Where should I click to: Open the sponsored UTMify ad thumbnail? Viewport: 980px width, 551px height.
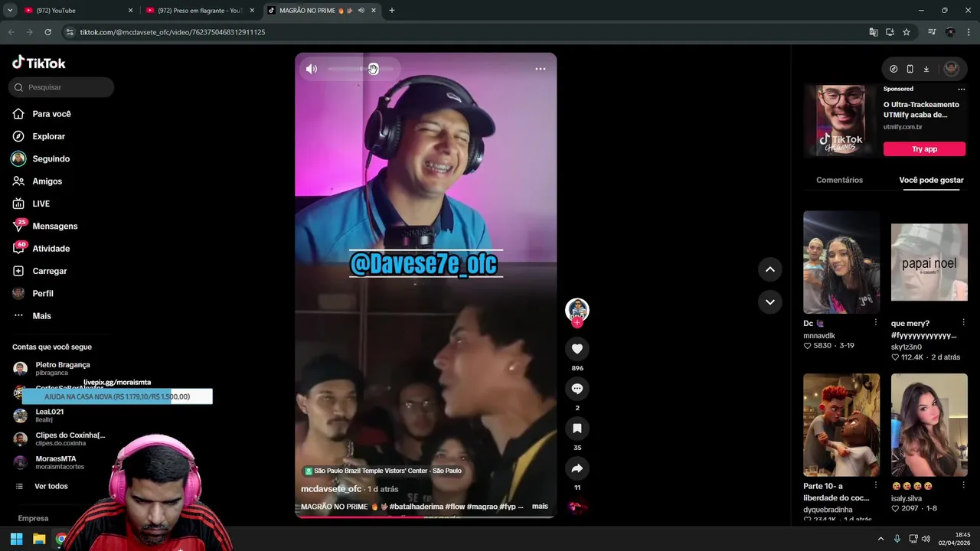(841, 120)
